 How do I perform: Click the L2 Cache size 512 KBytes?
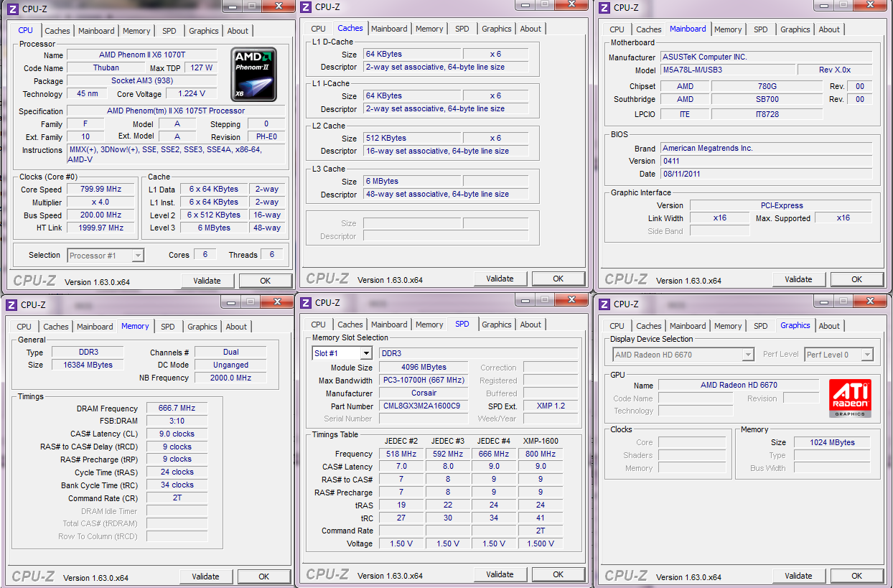point(412,138)
